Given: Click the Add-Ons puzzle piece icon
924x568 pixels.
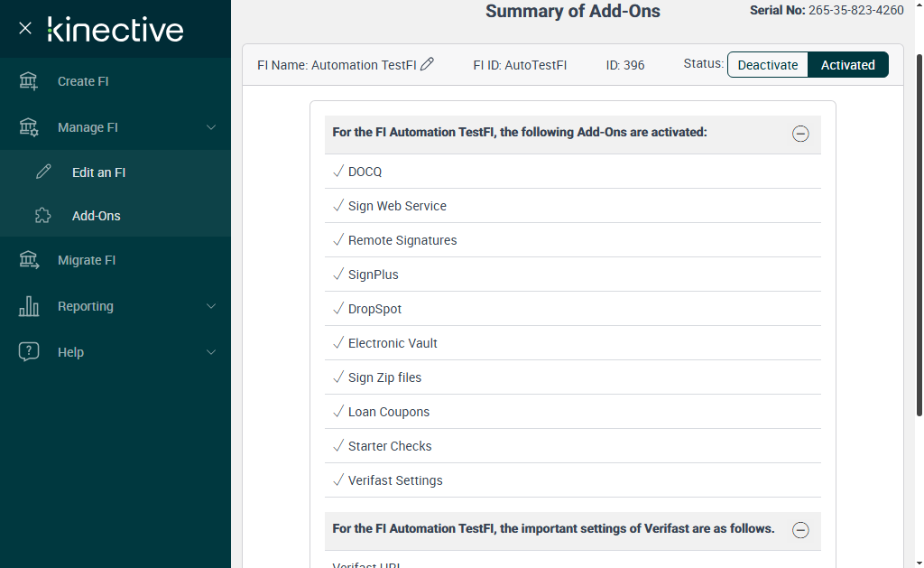Looking at the screenshot, I should point(43,216).
